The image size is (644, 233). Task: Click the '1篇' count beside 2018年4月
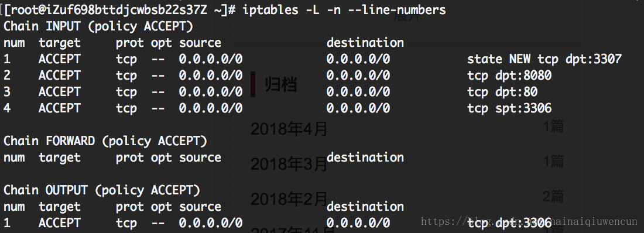553,126
